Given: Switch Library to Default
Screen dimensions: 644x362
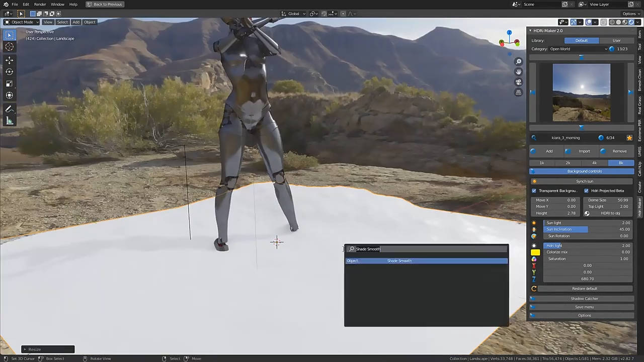Looking at the screenshot, I should 582,40.
